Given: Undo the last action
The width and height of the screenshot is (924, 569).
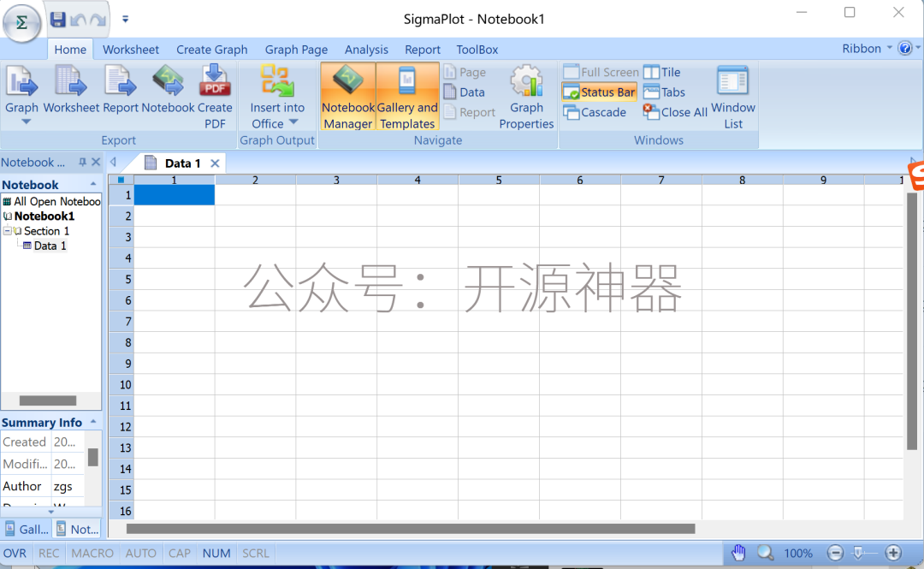Looking at the screenshot, I should click(78, 20).
